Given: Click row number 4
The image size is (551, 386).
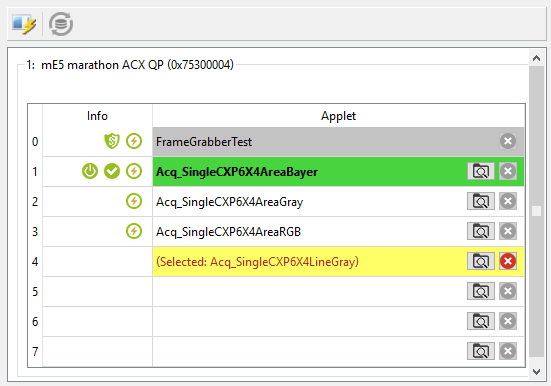Looking at the screenshot, I should 35,262.
